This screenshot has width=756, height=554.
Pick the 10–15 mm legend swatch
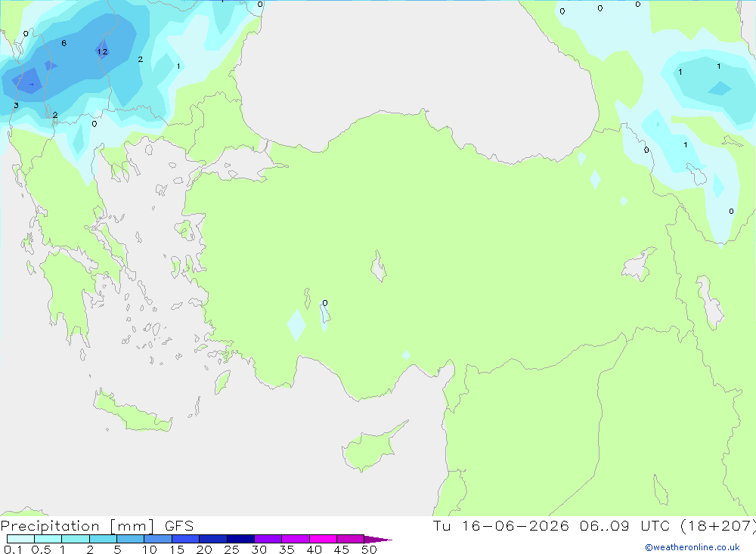158,539
